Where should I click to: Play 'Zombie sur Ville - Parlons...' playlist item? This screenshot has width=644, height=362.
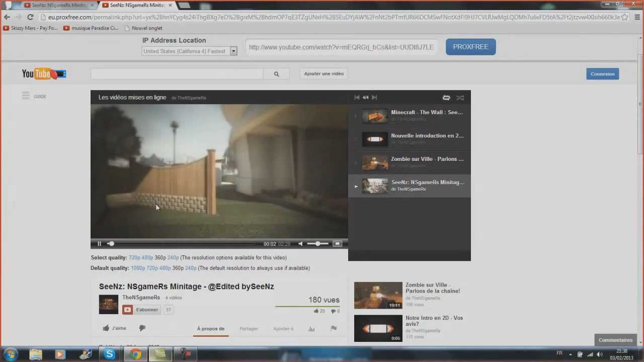[x=410, y=162]
